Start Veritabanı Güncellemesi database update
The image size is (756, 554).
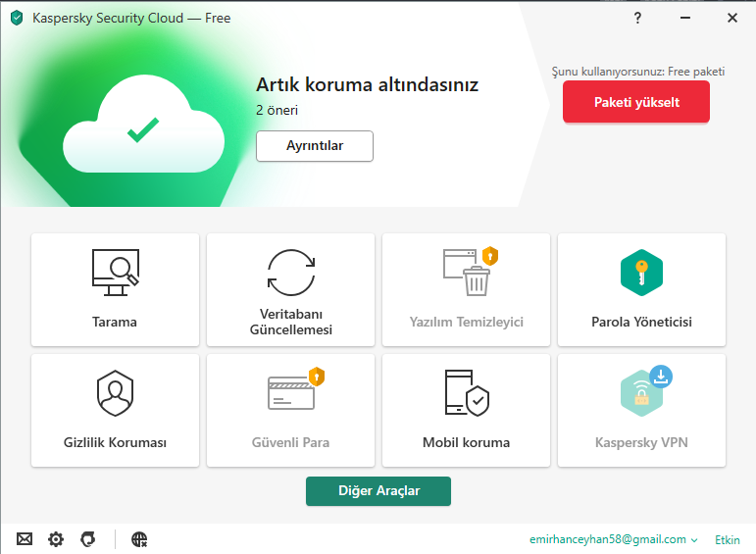coord(290,289)
